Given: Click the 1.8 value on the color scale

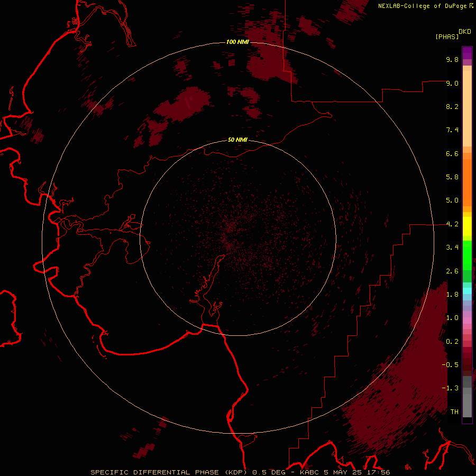Looking at the screenshot, I should (452, 295).
